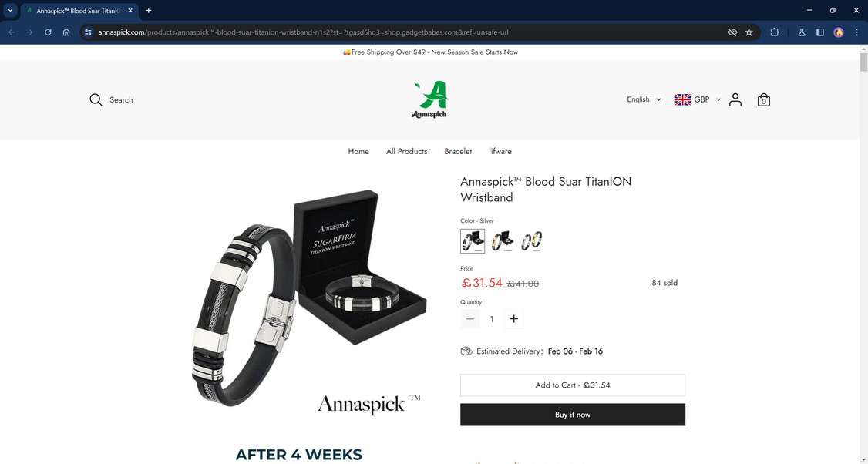The image size is (868, 464).
Task: Open the shopping cart bag icon
Action: pyautogui.click(x=763, y=99)
